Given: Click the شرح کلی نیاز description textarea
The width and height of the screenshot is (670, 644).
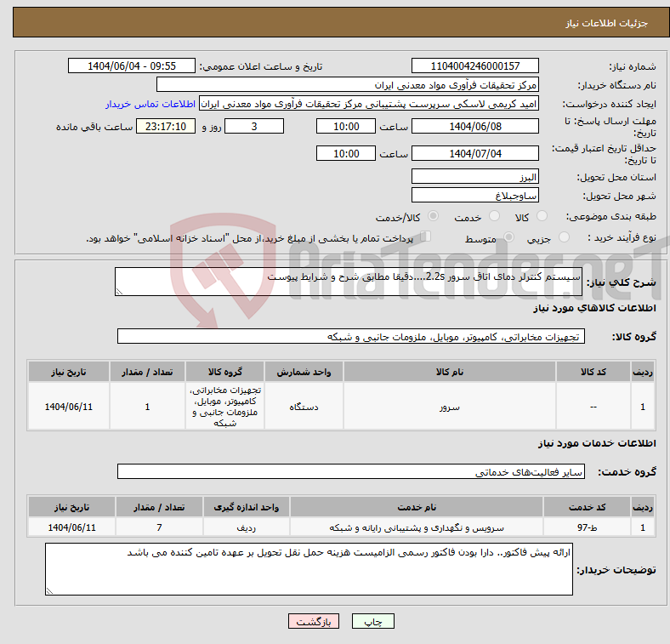Looking at the screenshot, I should pyautogui.click(x=349, y=282).
